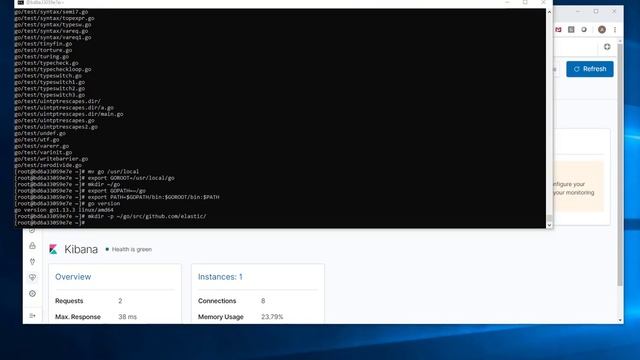Click the Refresh button in Kibana

coord(590,69)
